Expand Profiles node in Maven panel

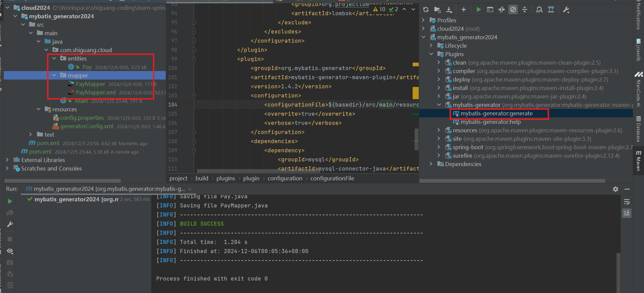tap(423, 20)
